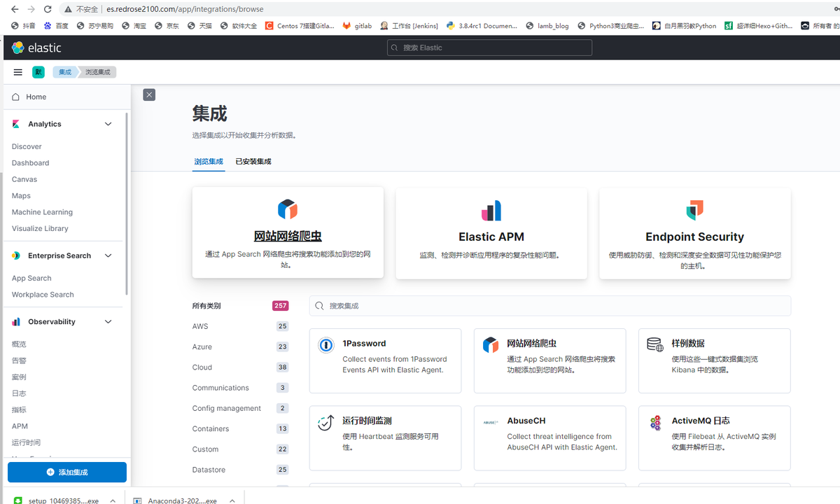This screenshot has width=840, height=504.
Task: Click the AbuseCH logo icon
Action: tap(491, 422)
